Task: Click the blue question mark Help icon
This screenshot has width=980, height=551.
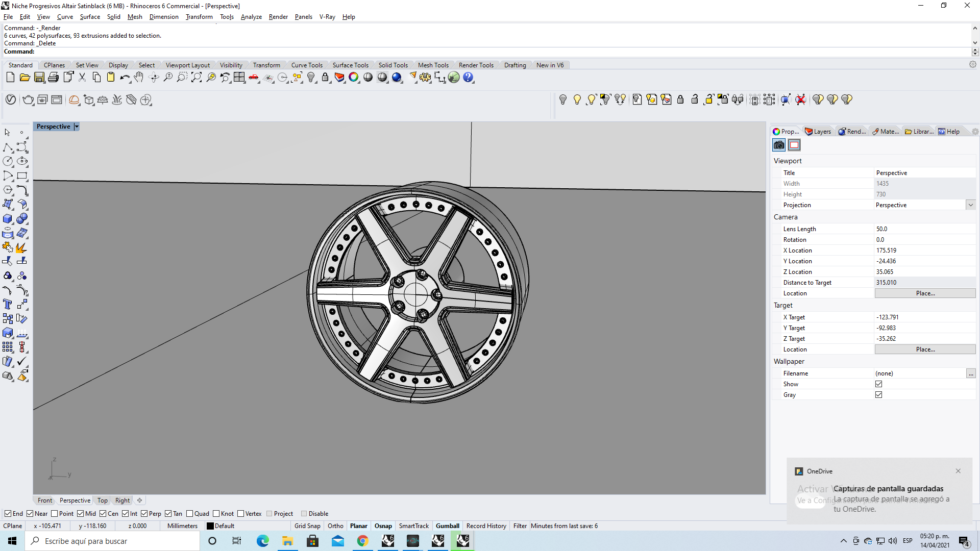Action: point(468,78)
